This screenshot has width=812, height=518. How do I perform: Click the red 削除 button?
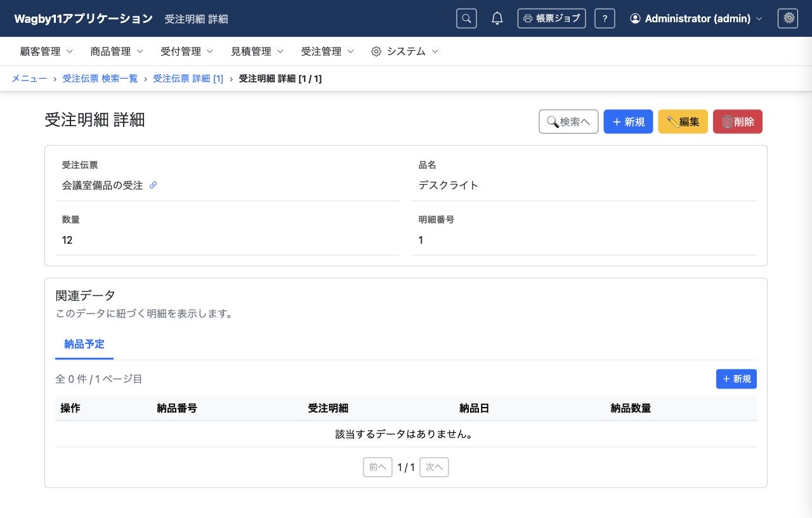pos(738,122)
